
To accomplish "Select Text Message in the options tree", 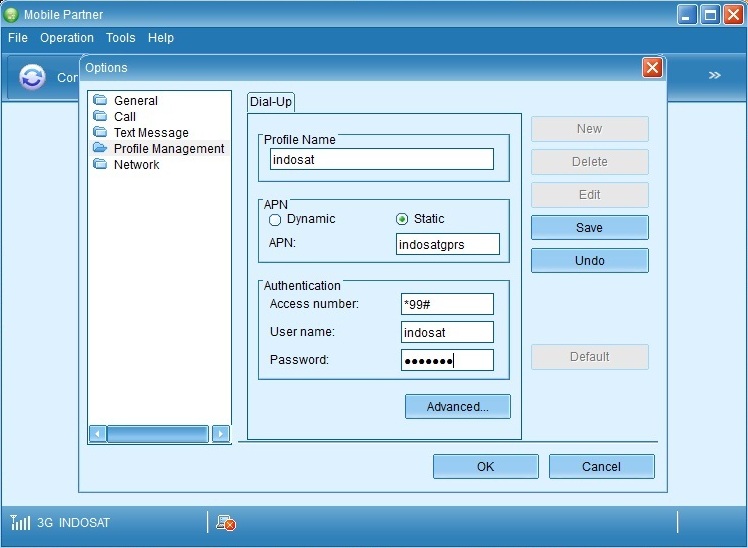I will point(151,133).
